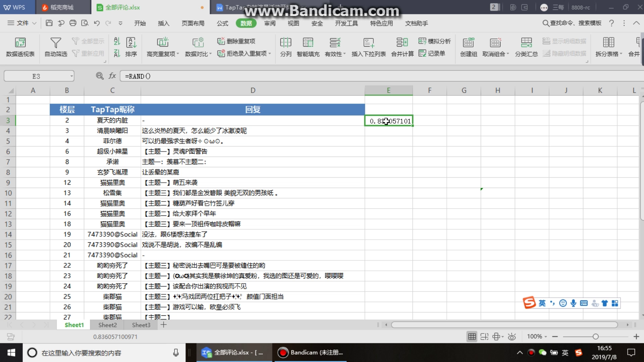Expand Data Compare (数据对比) dropdown
The width and height of the screenshot is (644, 362).
pos(211,54)
